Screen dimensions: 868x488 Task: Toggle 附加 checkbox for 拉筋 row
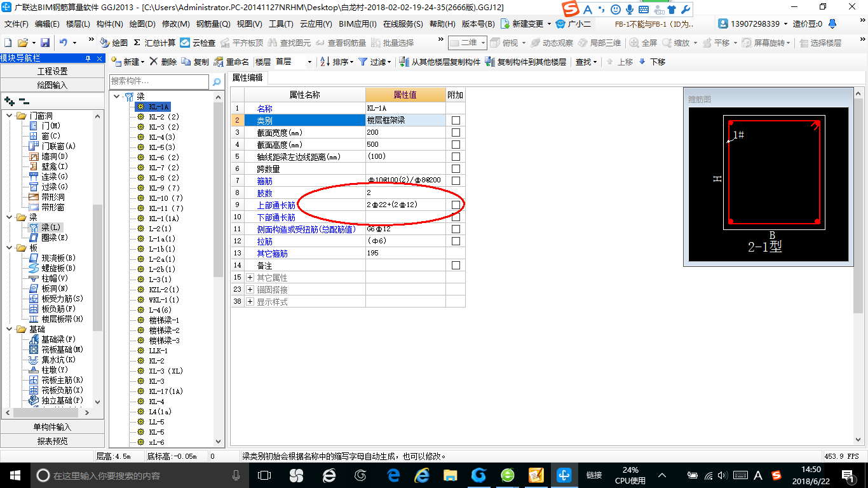point(456,241)
